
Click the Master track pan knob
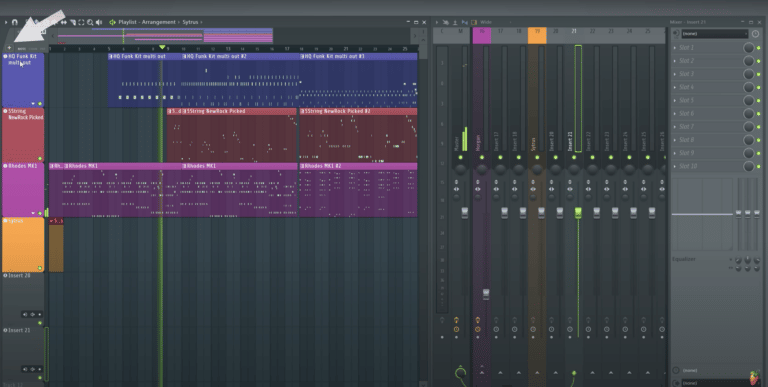click(460, 169)
